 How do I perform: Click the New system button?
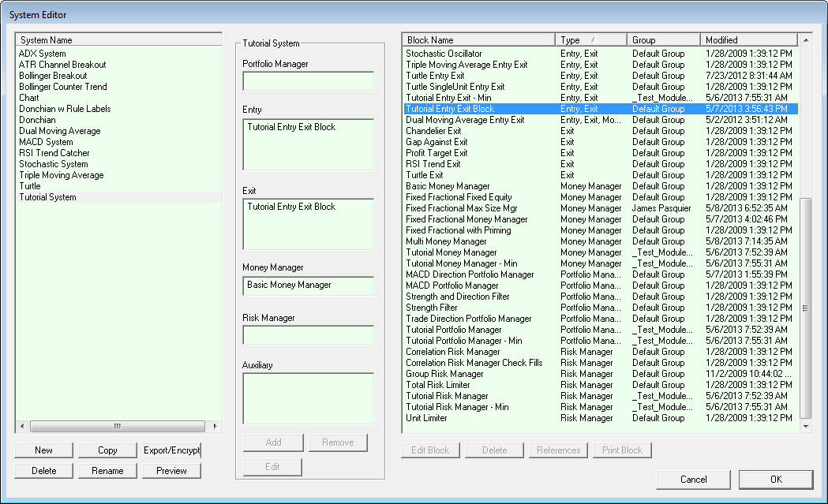(44, 450)
